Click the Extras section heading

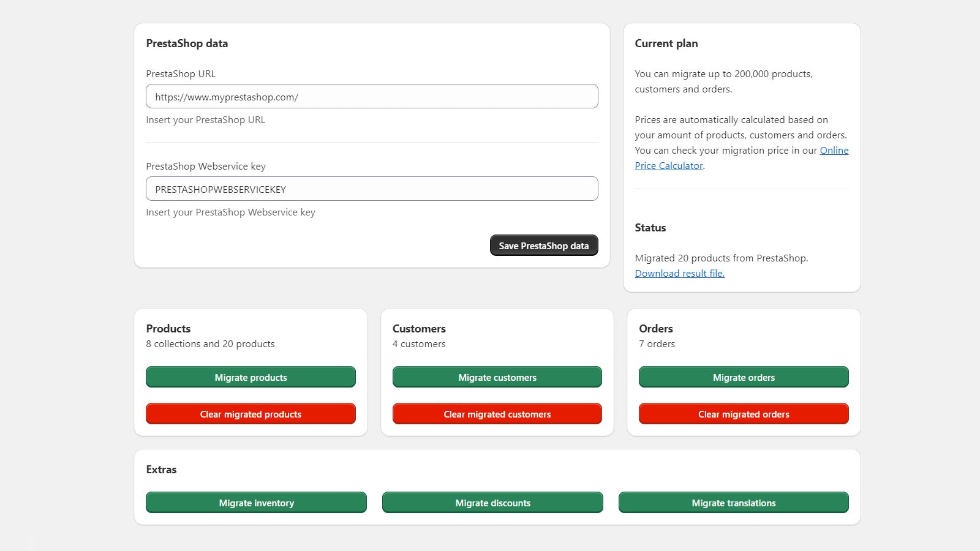[160, 470]
